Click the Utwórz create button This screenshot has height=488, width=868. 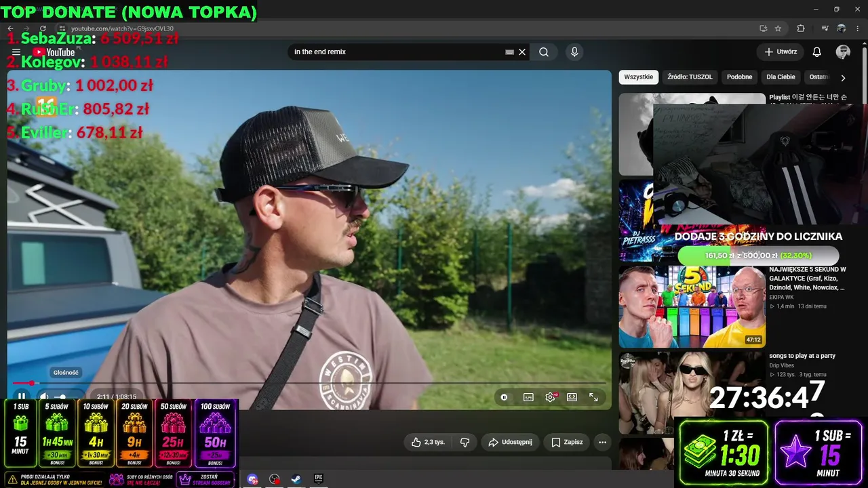781,52
